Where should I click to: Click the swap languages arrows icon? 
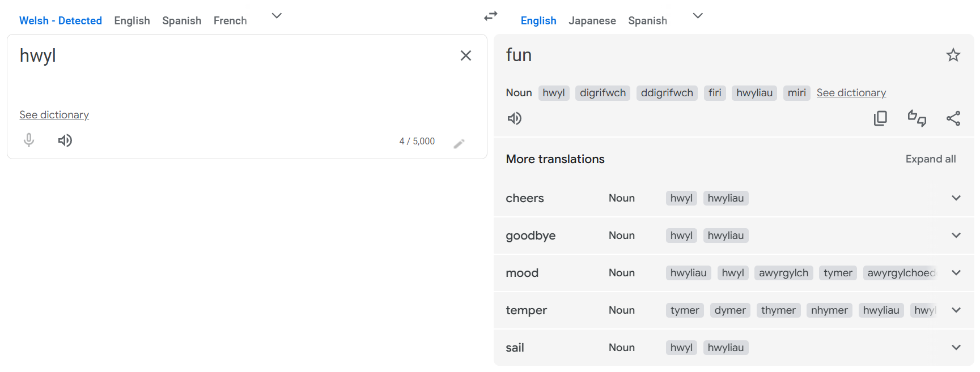pyautogui.click(x=490, y=16)
